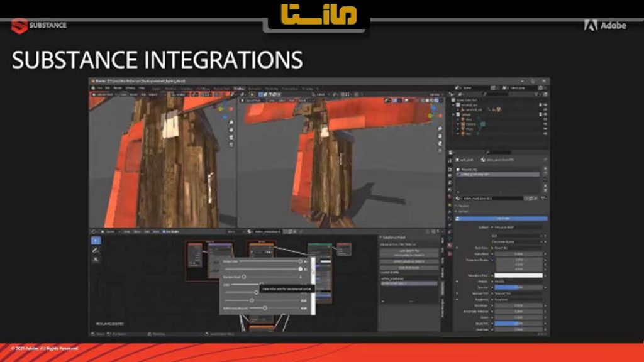Screen dimensions: 644x362
Task: Open the outliner filter funnel
Action: 538,94
